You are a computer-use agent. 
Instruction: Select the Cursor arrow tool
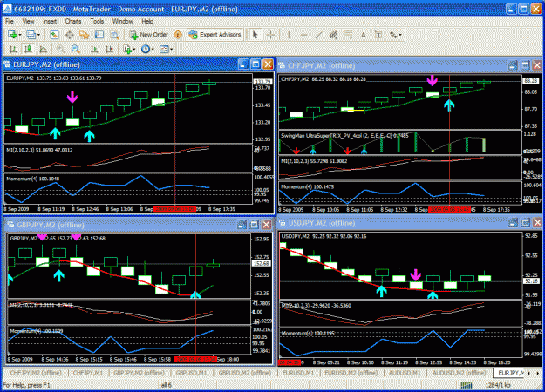click(x=255, y=35)
